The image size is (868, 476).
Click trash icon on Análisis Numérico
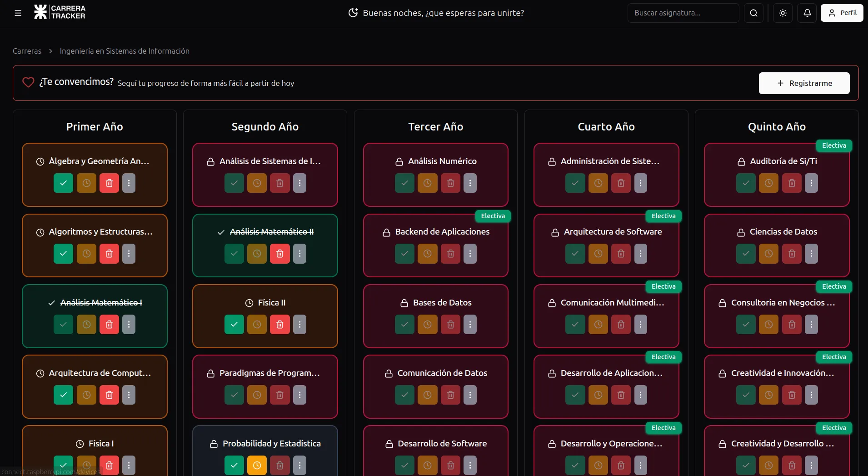tap(450, 183)
